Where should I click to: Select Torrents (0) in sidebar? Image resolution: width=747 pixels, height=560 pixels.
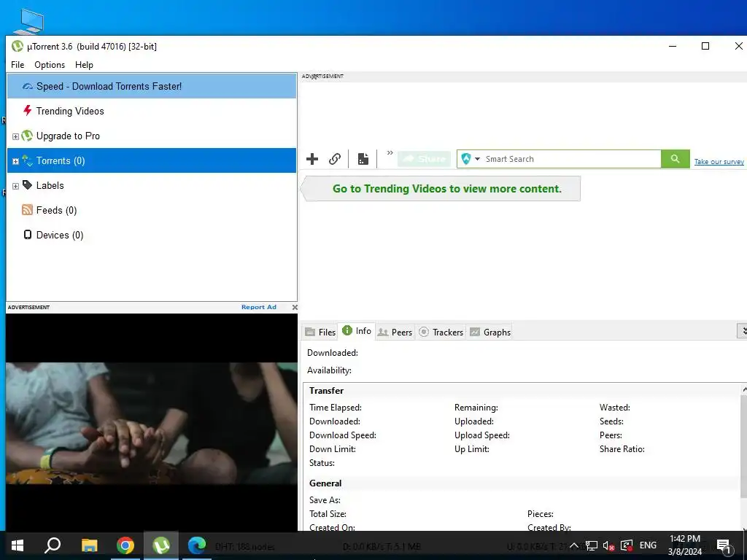pos(152,160)
